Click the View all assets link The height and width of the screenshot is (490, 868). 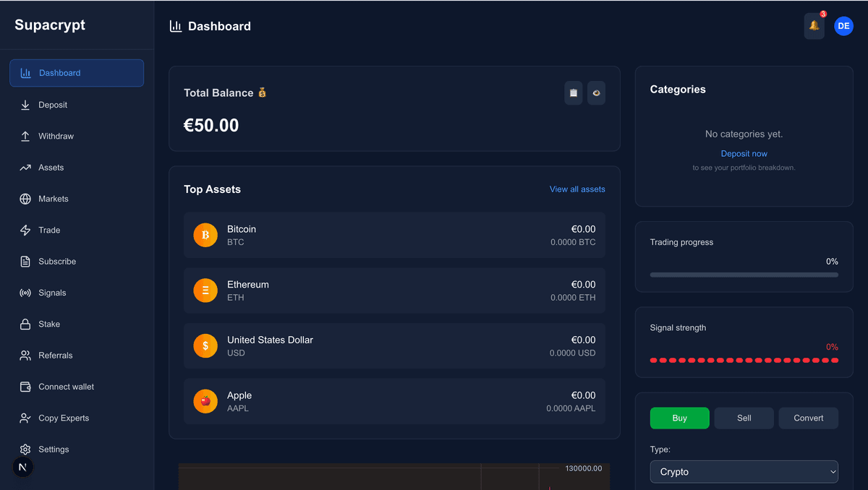point(576,189)
